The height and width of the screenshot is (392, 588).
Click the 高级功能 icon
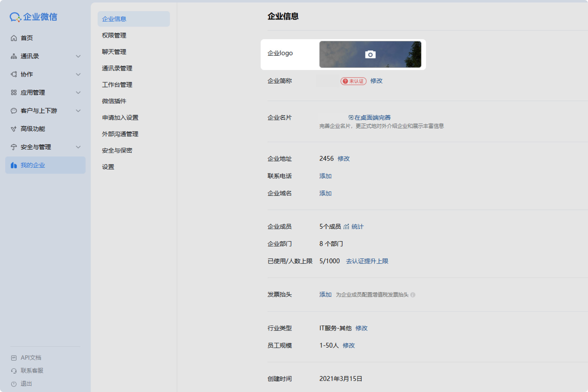point(14,129)
